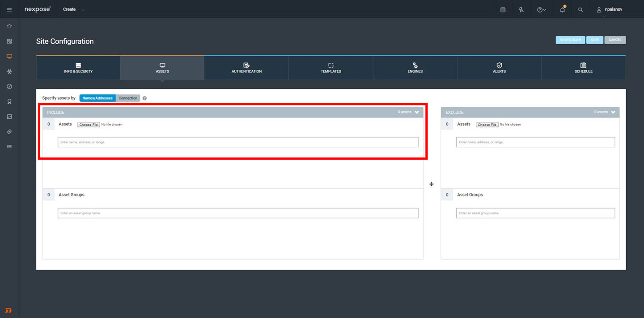Open the Dashboard grid sidebar icon
Viewport: 644px width, 318px height.
(9, 41)
